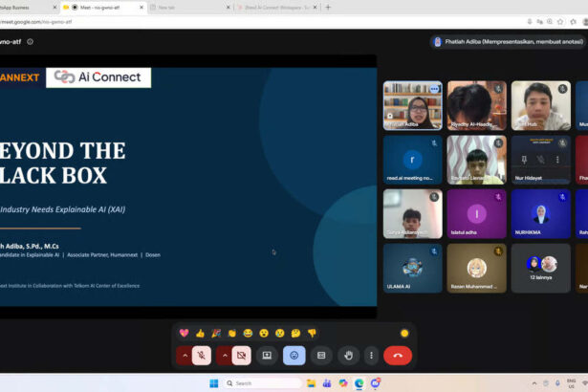Screen dimensions: 588x392
Task: Open a new browser tab
Action: [328, 7]
